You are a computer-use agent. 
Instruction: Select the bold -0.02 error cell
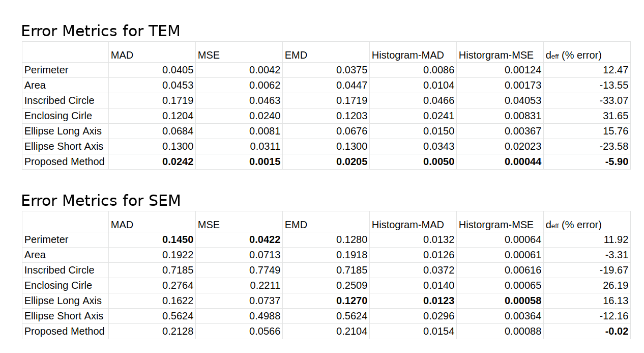coord(617,331)
